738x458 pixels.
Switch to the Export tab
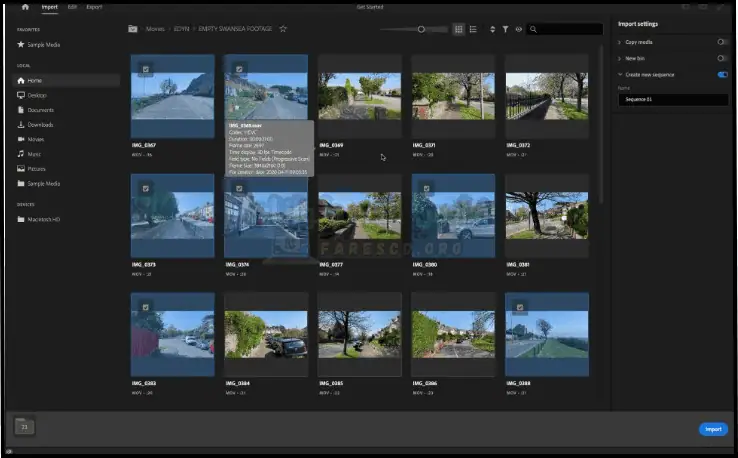94,7
